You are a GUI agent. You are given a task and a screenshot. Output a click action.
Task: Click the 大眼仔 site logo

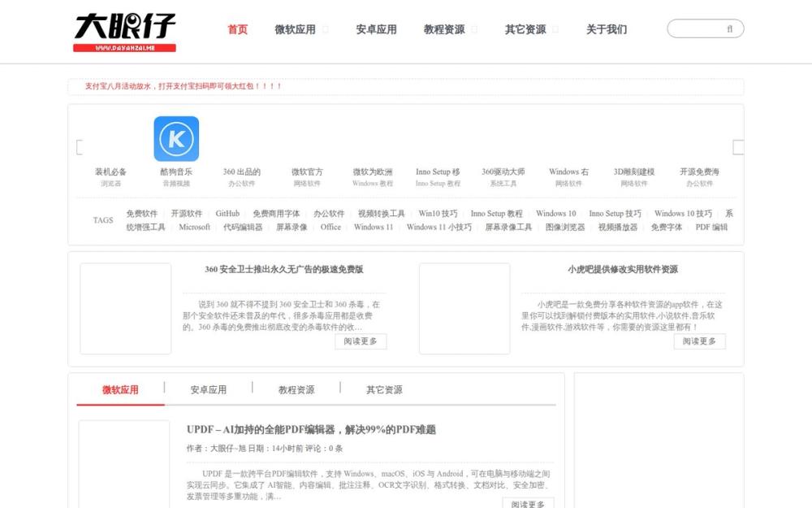click(125, 33)
